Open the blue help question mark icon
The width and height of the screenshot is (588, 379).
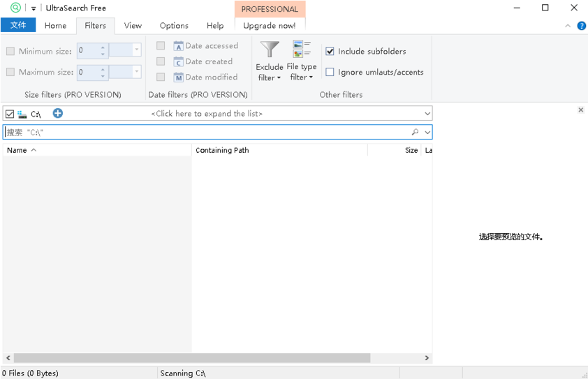coord(581,26)
